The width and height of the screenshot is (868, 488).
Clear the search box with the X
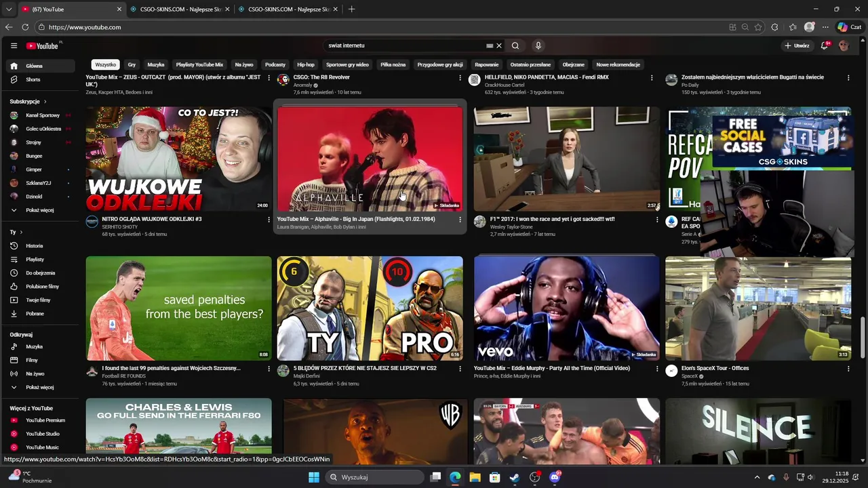pos(499,45)
